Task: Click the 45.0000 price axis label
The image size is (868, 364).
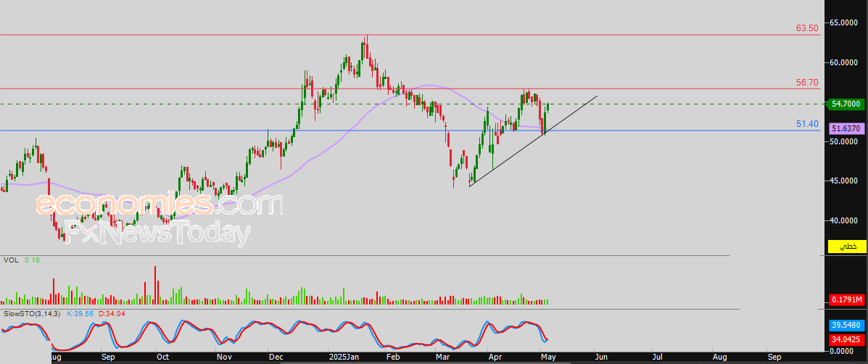Action: pyautogui.click(x=844, y=181)
